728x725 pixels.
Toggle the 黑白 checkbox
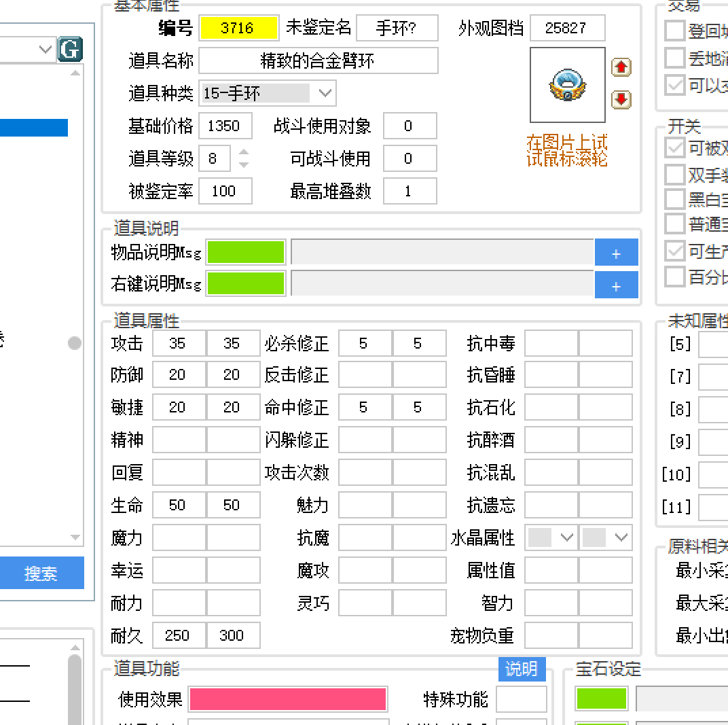(x=674, y=199)
